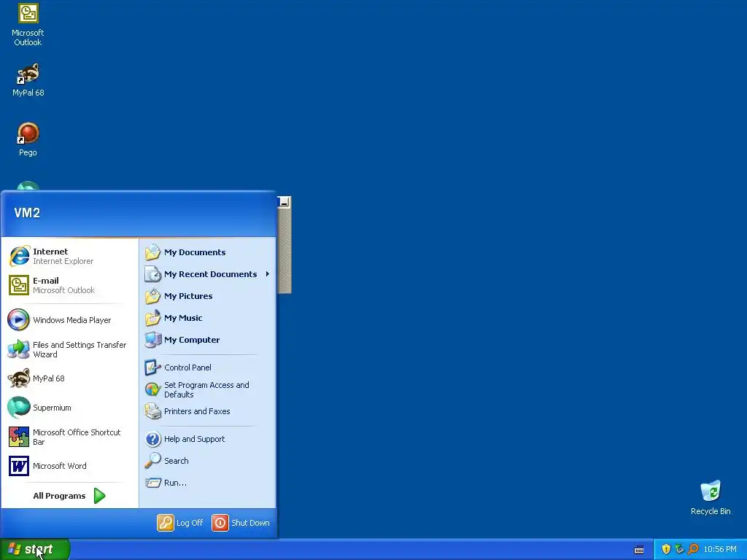Open My Computer
Screen dimensions: 747x560
click(207, 340)
